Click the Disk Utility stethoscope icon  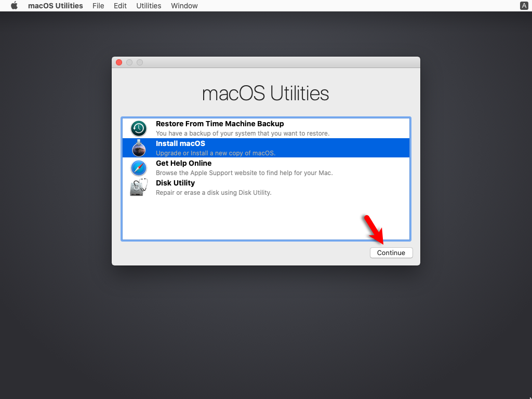click(139, 187)
